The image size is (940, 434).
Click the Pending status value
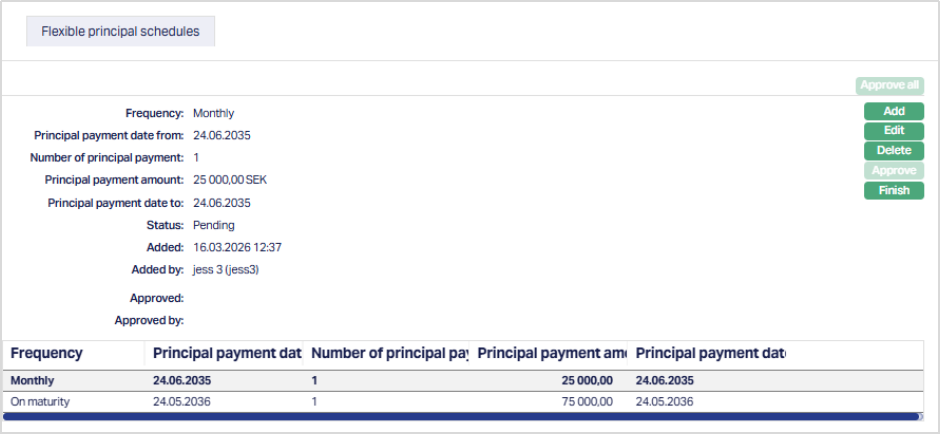[214, 225]
